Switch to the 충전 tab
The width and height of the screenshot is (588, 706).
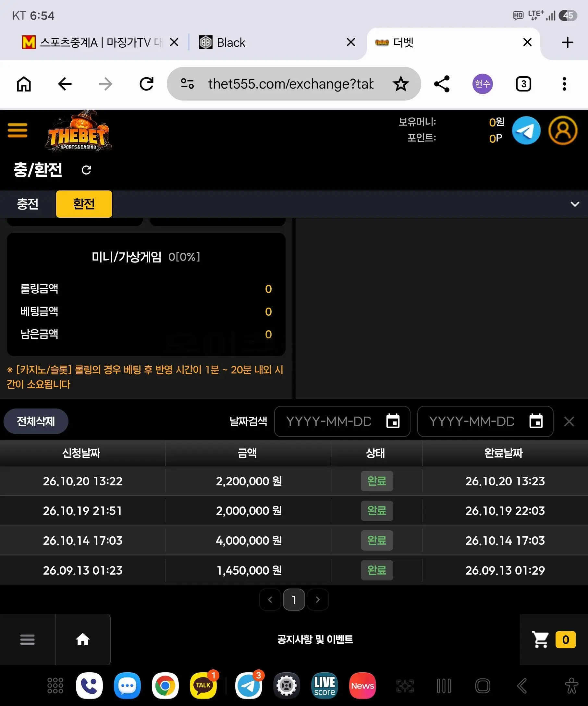tap(28, 204)
